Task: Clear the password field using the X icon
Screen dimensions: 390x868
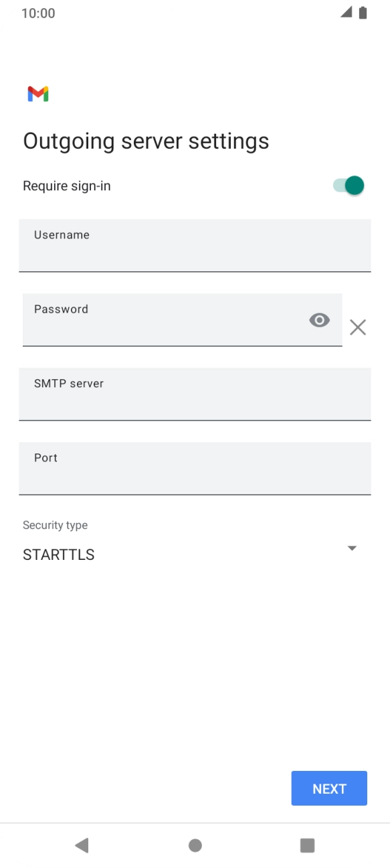Action: (358, 327)
